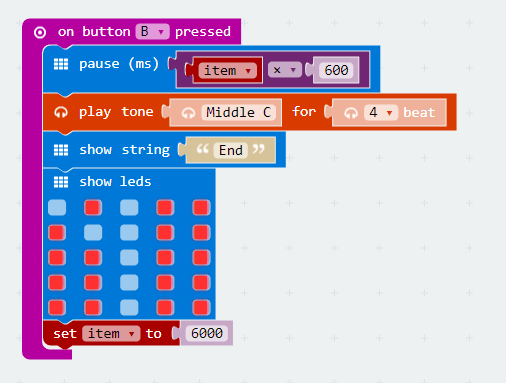Toggle the LED in row 3, column 3
This screenshot has width=506, height=383.
pyautogui.click(x=129, y=257)
